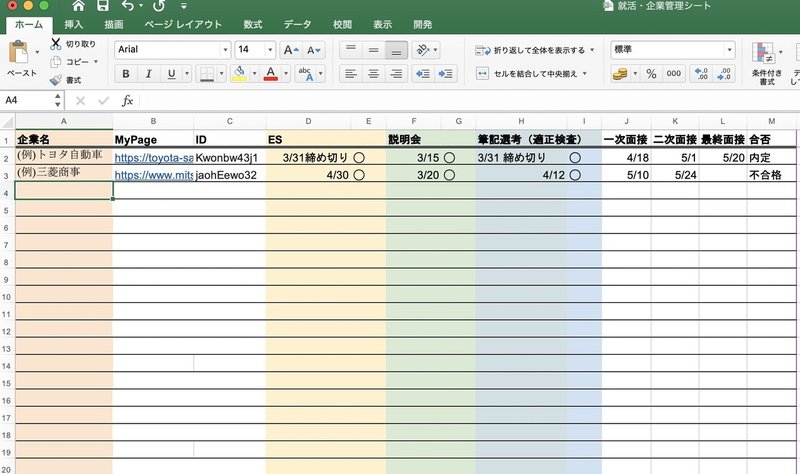
Task: Apply currency accounting format coins icon
Action: [620, 74]
